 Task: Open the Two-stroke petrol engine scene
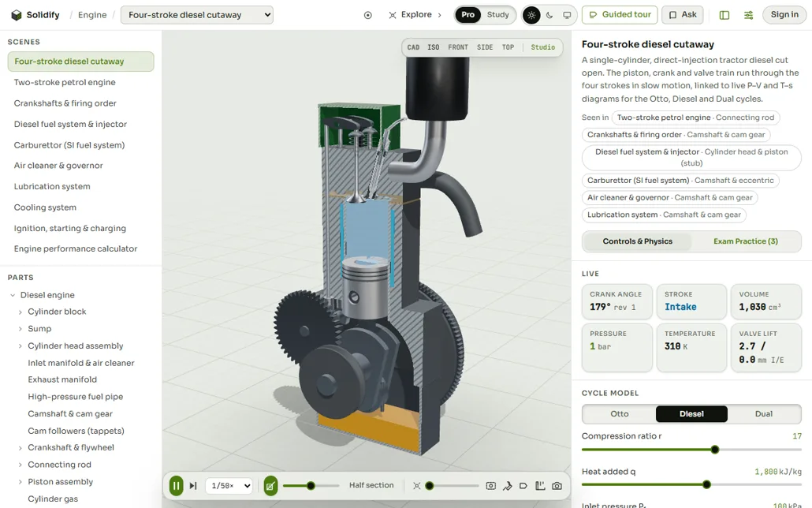pos(65,82)
